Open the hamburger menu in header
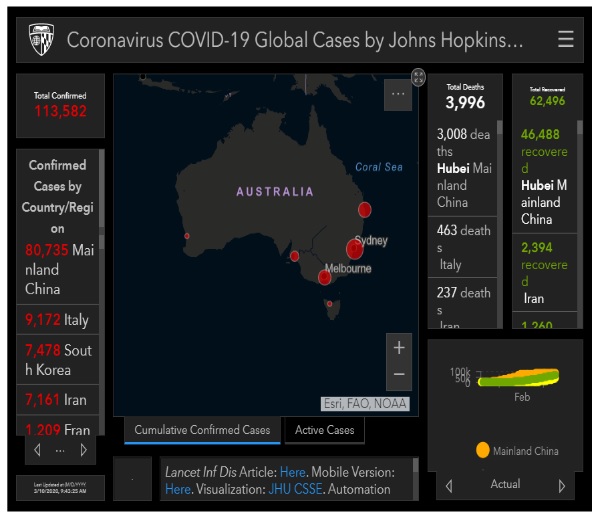Image resolution: width=609 pixels, height=523 pixels. pyautogui.click(x=566, y=39)
